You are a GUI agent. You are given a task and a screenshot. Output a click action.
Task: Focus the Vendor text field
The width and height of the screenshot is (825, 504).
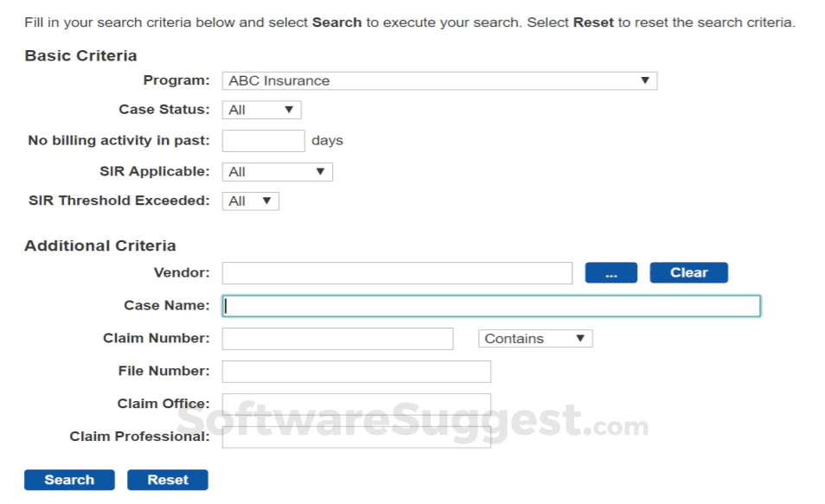tap(397, 273)
